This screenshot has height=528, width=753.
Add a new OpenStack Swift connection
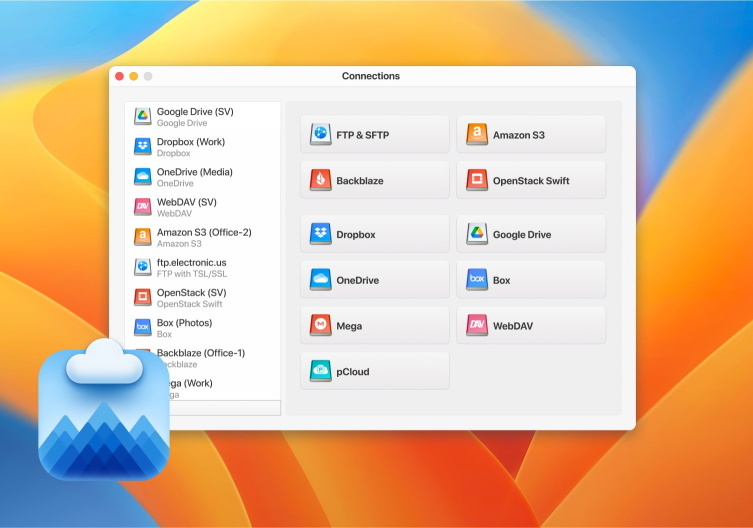pyautogui.click(x=531, y=180)
